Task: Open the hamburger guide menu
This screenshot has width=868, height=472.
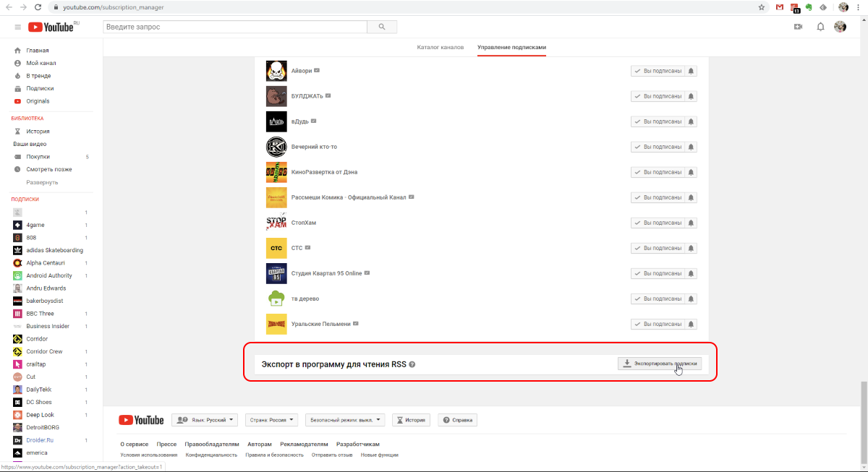Action: click(17, 26)
